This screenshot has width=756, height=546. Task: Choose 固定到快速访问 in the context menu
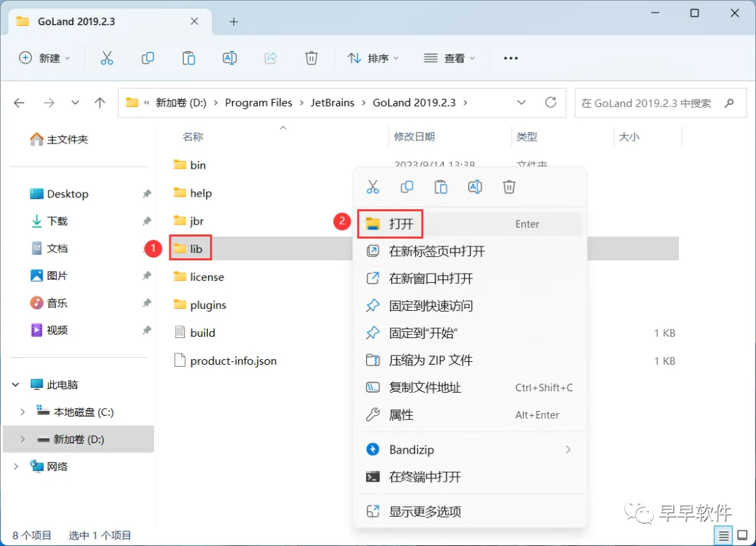(x=470, y=306)
